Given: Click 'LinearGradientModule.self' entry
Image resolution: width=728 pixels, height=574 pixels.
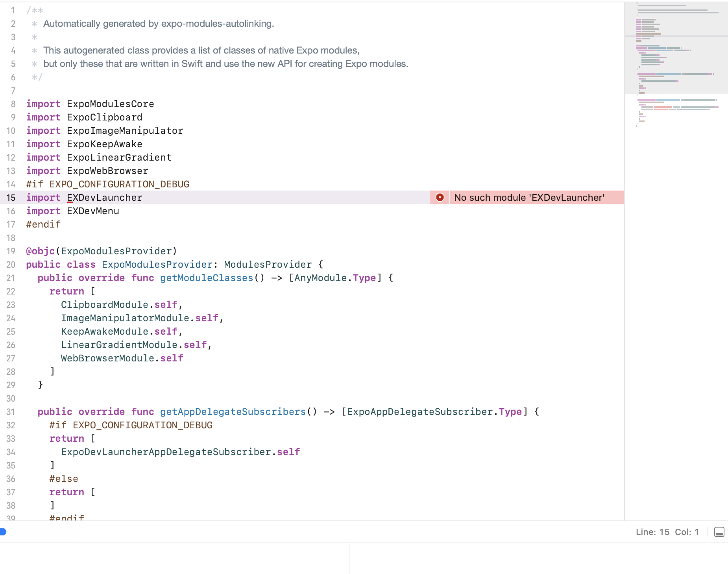Looking at the screenshot, I should pyautogui.click(x=134, y=345).
